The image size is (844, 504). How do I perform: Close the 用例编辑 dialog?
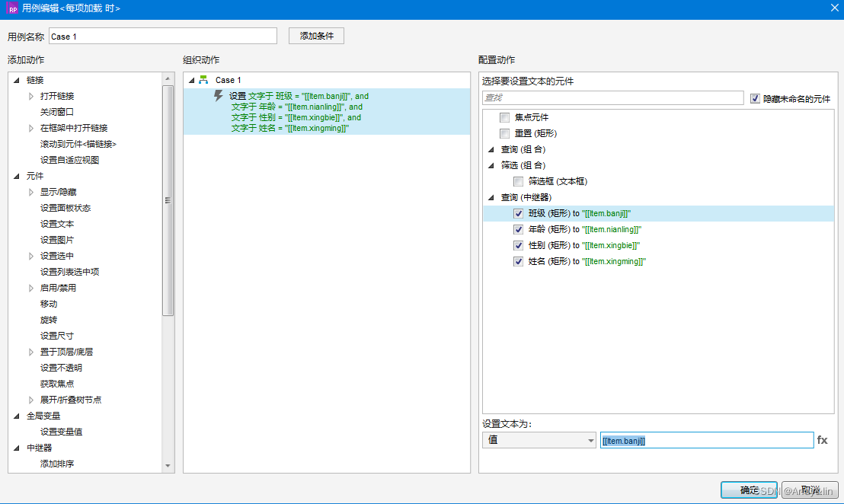click(x=834, y=8)
